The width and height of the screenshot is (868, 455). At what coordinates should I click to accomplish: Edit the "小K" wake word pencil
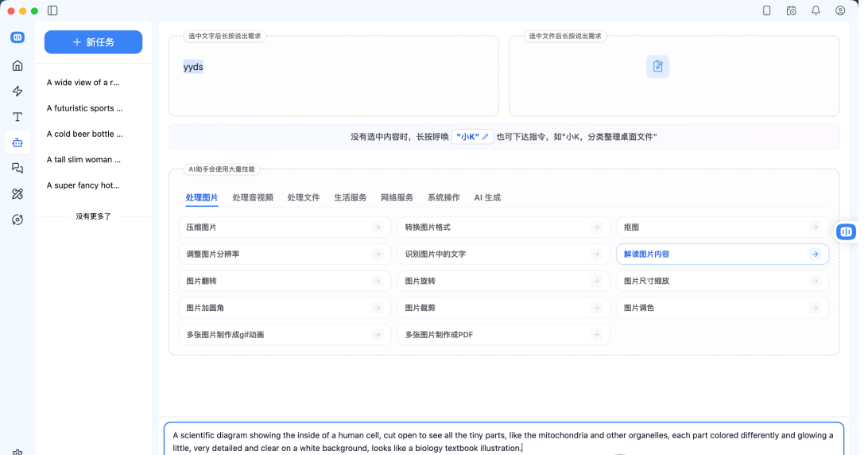click(x=486, y=137)
